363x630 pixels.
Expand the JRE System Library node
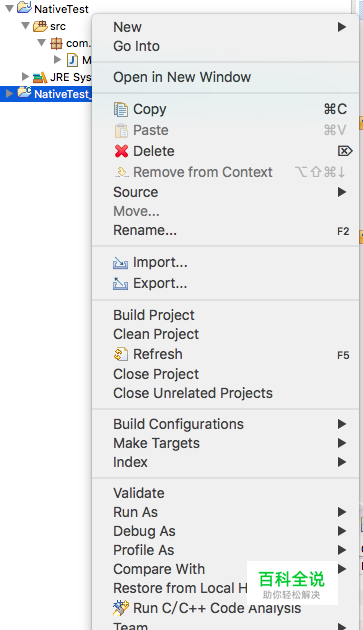tap(25, 76)
